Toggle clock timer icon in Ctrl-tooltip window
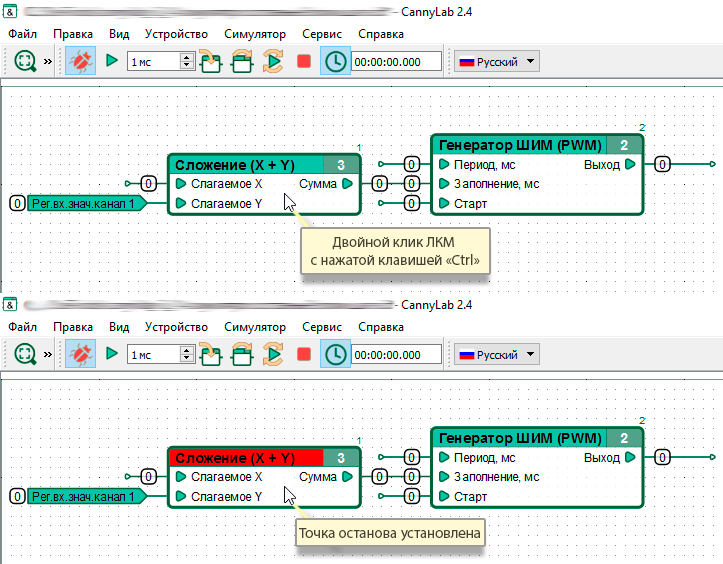 335,61
